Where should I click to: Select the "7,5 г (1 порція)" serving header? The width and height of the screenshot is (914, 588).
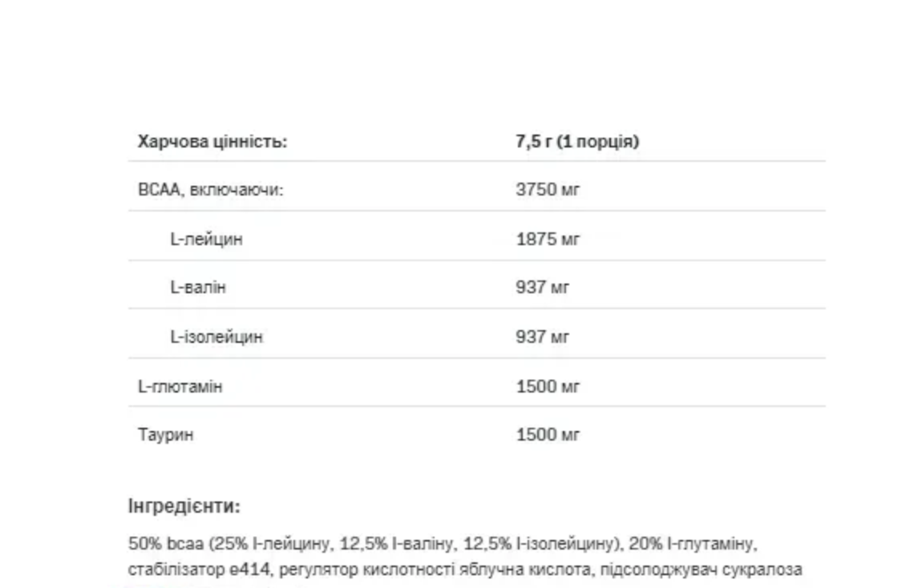[577, 142]
